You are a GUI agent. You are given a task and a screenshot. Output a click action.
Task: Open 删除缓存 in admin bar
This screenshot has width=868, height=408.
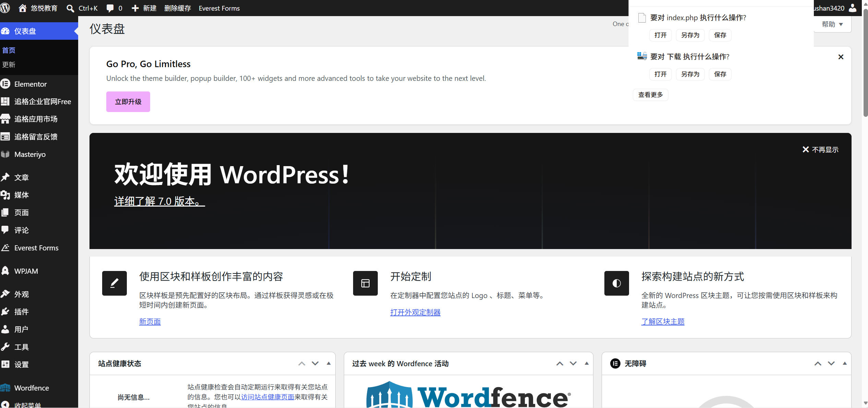tap(178, 8)
